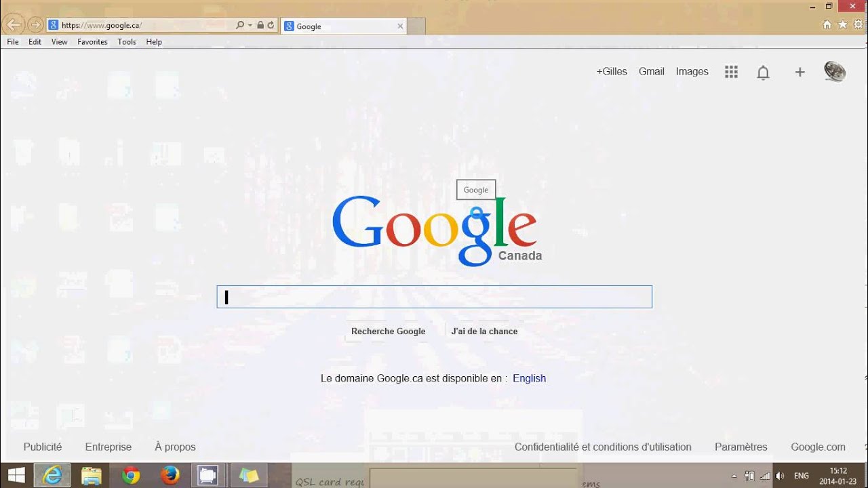The image size is (868, 488).
Task: Open the Entreprise footer link
Action: pyautogui.click(x=108, y=447)
